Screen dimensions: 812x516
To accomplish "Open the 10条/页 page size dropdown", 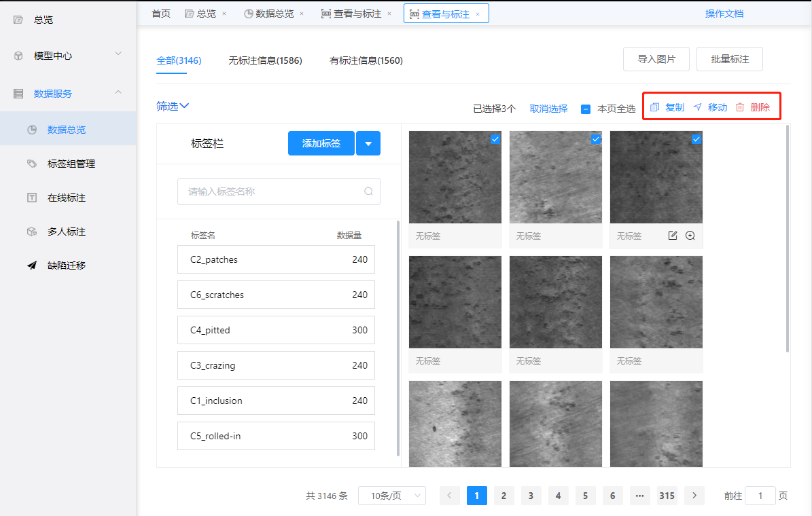I will [392, 496].
